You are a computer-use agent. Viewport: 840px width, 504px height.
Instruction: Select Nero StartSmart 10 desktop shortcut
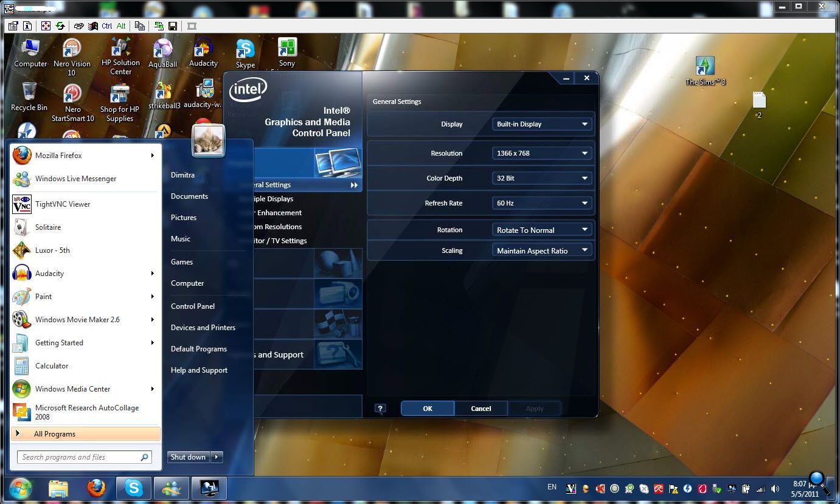(72, 103)
